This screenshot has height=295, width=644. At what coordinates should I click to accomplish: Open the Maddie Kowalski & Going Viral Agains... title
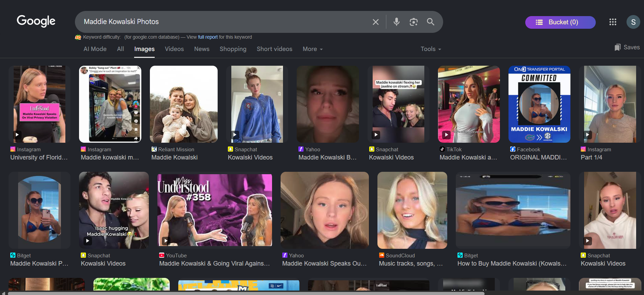(215, 264)
